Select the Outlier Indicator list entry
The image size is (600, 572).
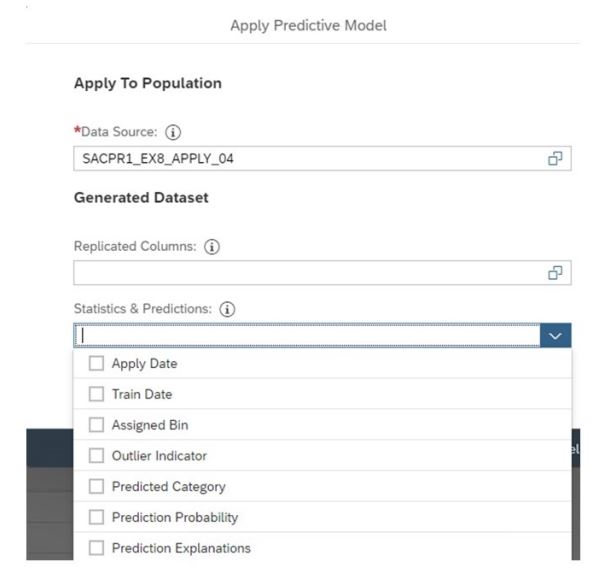tap(159, 456)
